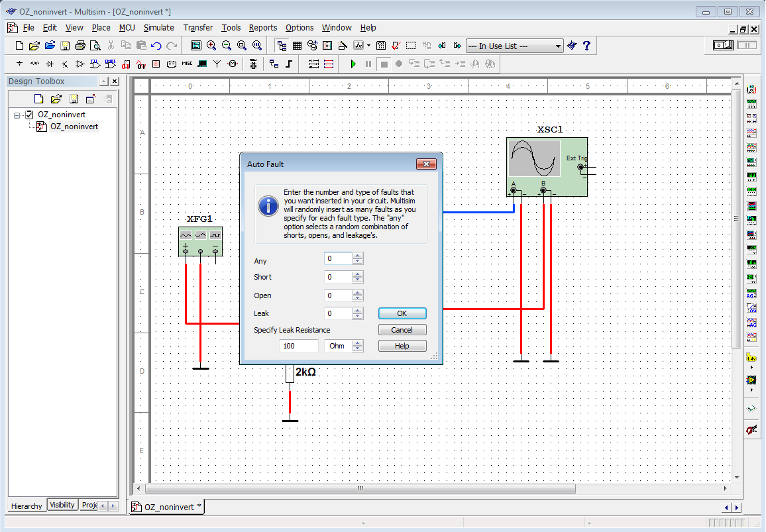Expand LabVIEW instruments arrow

(751, 390)
